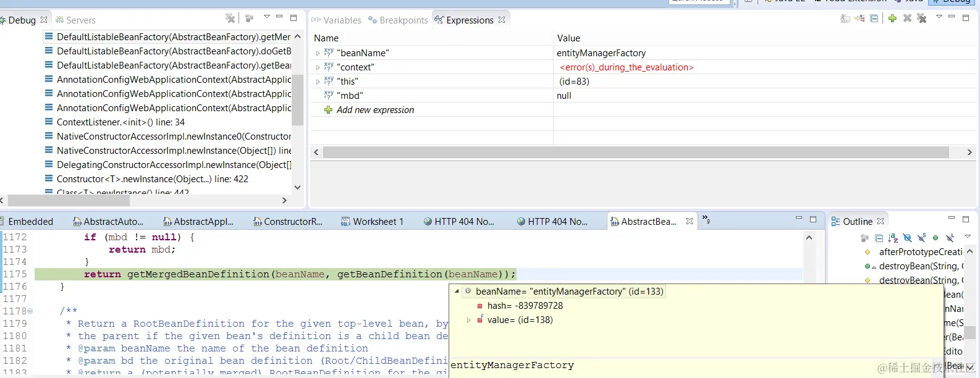This screenshot has width=980, height=378.
Task: Click (id=83) value of this expression
Action: (574, 82)
